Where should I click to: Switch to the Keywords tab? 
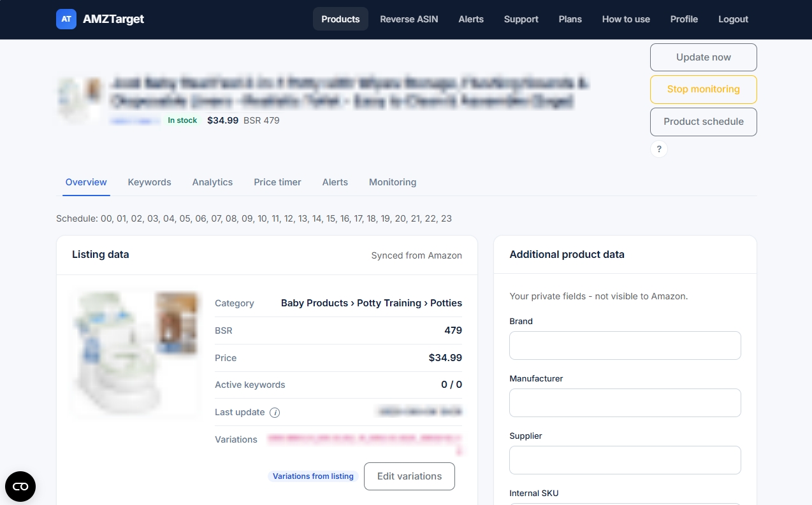[150, 182]
